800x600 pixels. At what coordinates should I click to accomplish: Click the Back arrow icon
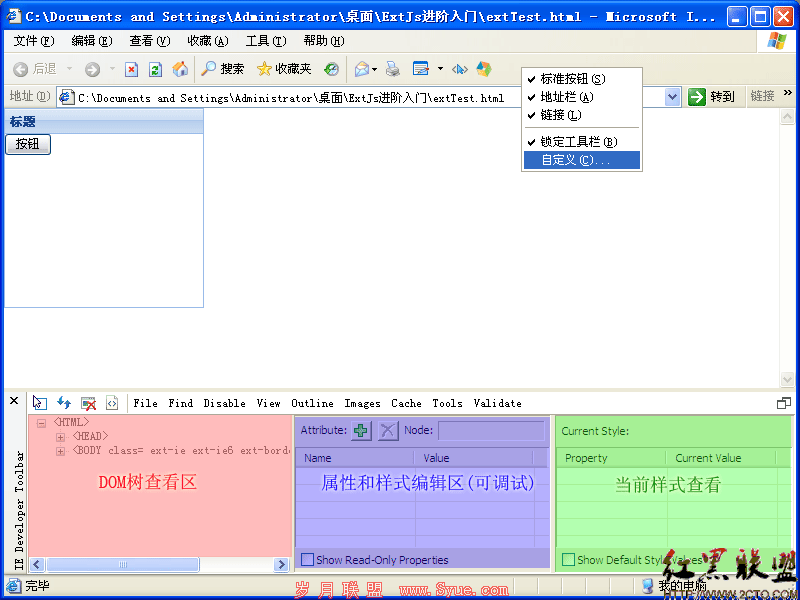click(20, 69)
